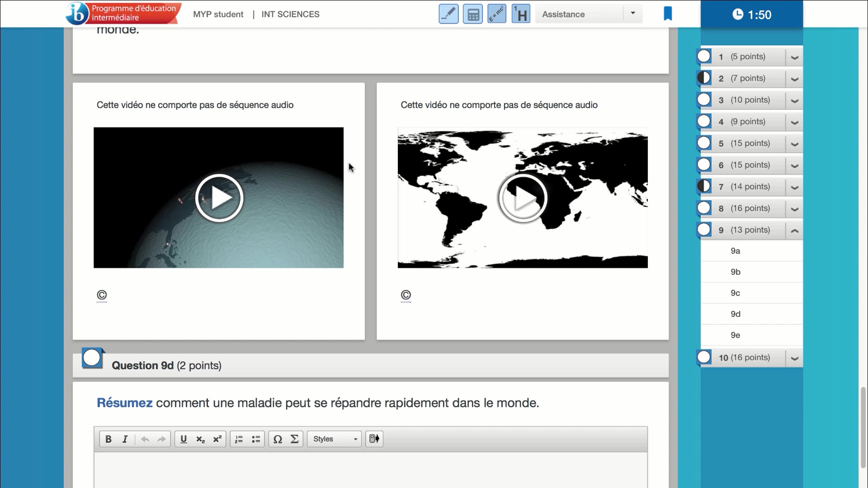Open the periodic table icon
This screenshot has width=868, height=488.
point(521,14)
